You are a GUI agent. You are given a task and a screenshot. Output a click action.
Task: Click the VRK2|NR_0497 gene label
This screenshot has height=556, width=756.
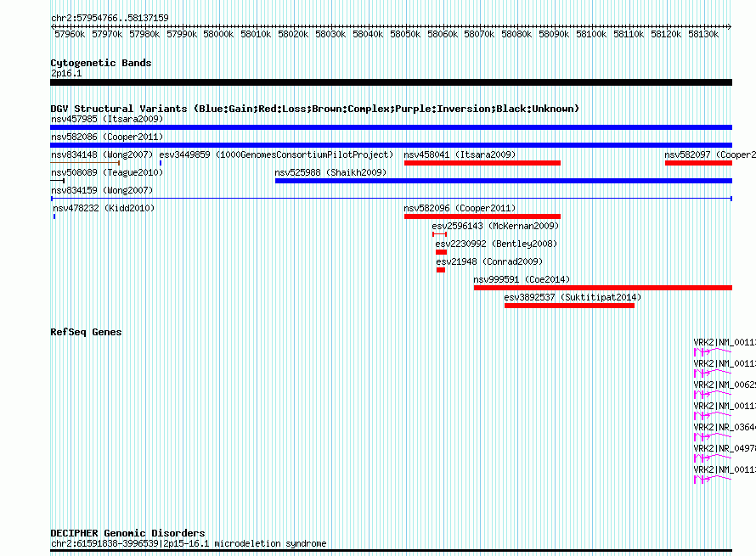[x=725, y=448]
